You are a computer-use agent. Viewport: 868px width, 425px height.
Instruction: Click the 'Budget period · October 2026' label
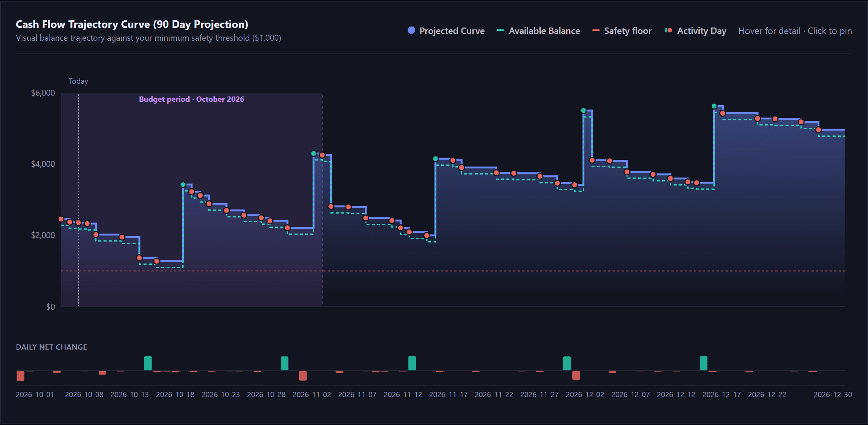[191, 99]
